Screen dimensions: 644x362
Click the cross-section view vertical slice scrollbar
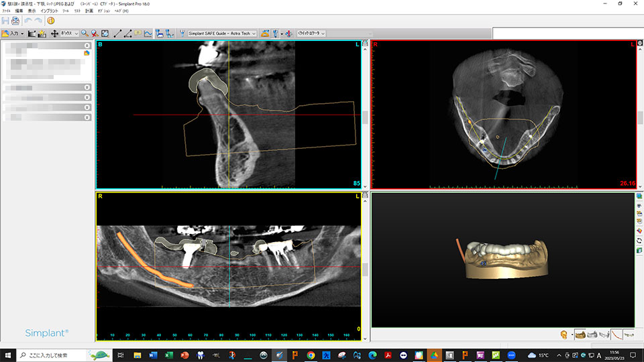pyautogui.click(x=366, y=117)
